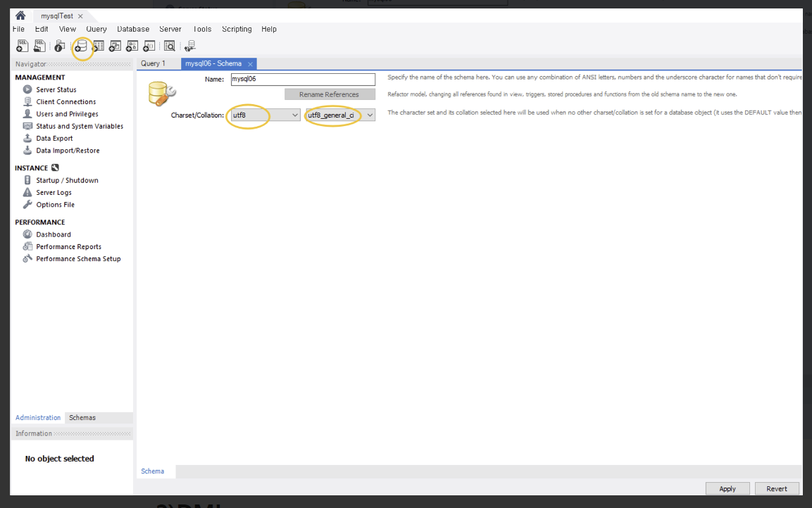Open Client Connections in Navigator
812x508 pixels.
coord(65,102)
